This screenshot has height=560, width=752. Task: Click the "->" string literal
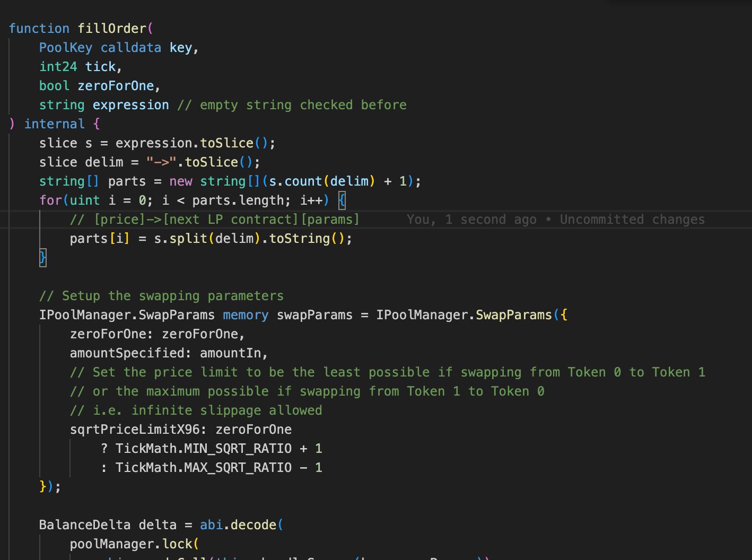click(x=162, y=162)
